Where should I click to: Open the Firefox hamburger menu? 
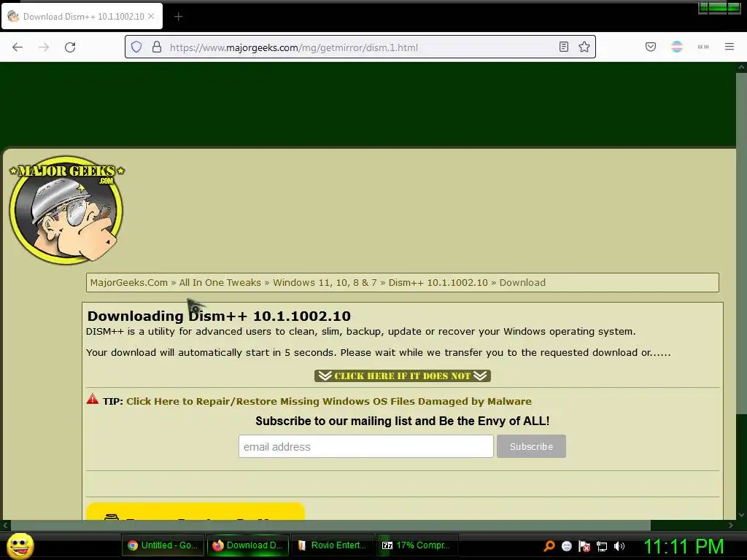point(729,47)
